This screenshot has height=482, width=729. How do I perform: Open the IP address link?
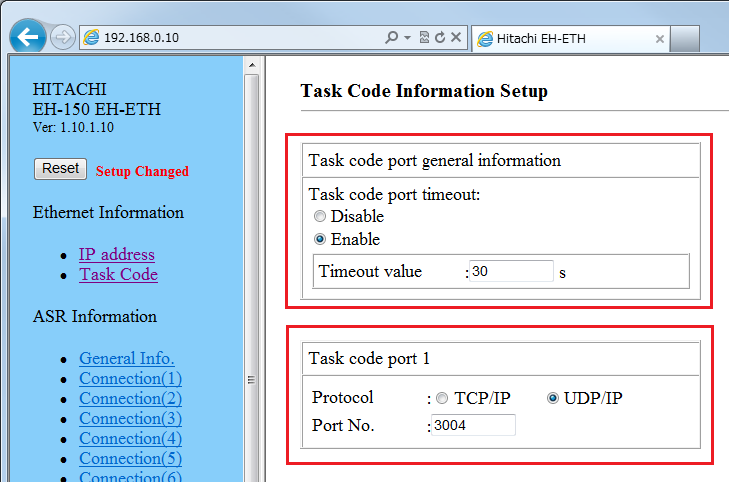point(117,254)
